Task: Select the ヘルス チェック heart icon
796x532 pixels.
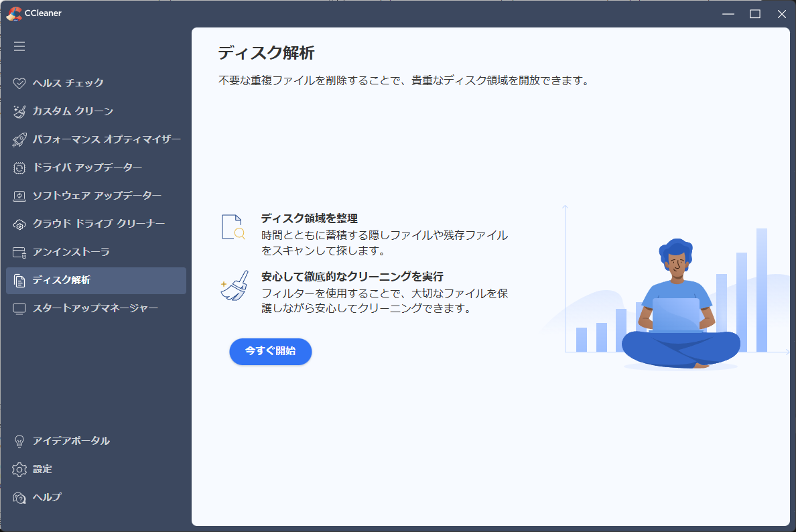Action: [x=19, y=83]
